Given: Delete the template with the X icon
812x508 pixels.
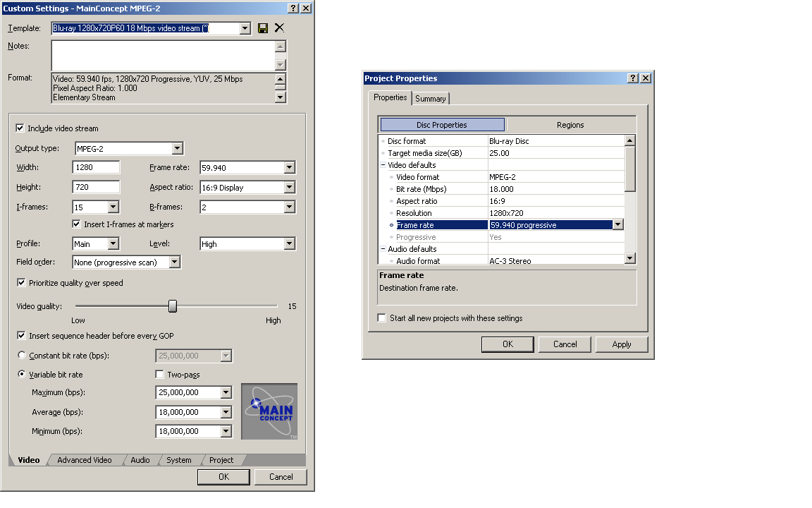Looking at the screenshot, I should (279, 28).
